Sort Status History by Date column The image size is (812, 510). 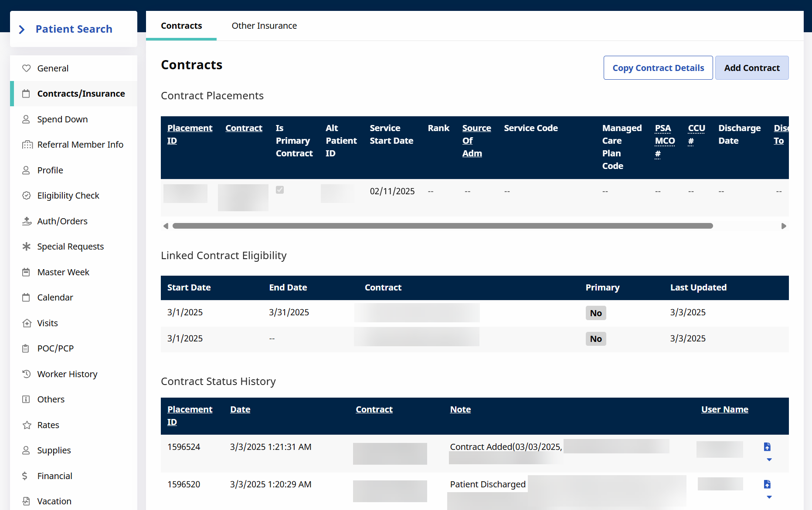click(x=240, y=409)
